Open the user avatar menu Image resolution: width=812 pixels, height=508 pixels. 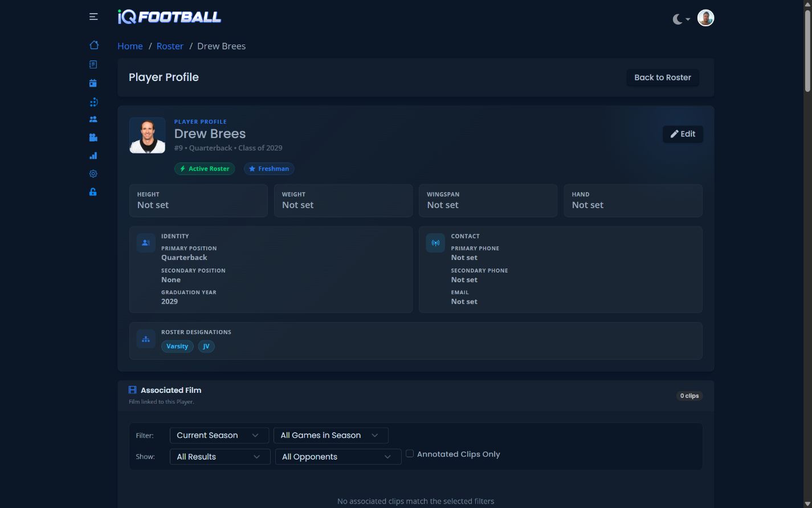click(705, 18)
